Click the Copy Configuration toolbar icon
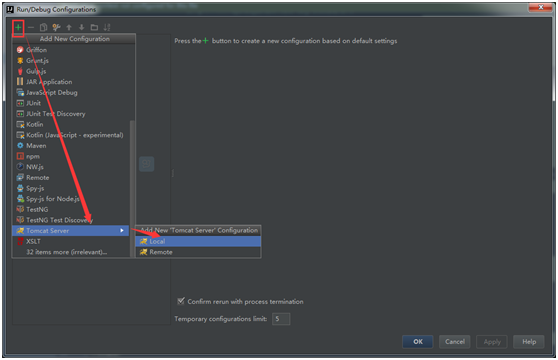Image resolution: width=558 pixels, height=360 pixels. 43,27
